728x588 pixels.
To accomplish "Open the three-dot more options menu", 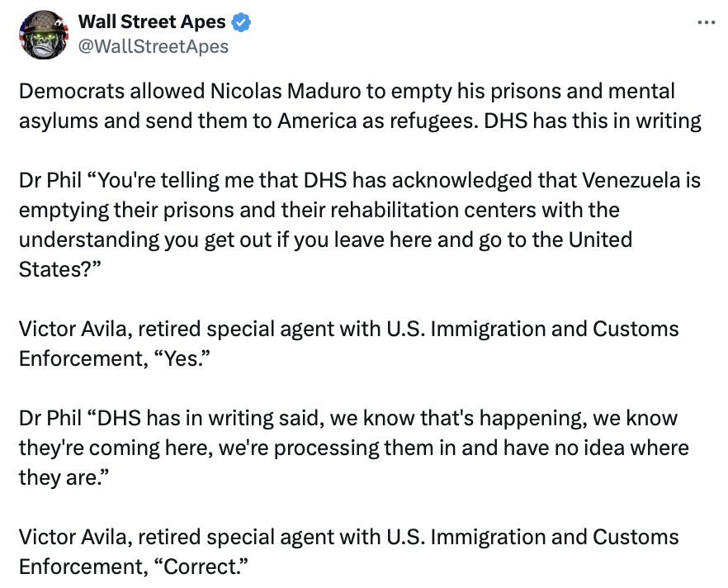I will point(707,23).
